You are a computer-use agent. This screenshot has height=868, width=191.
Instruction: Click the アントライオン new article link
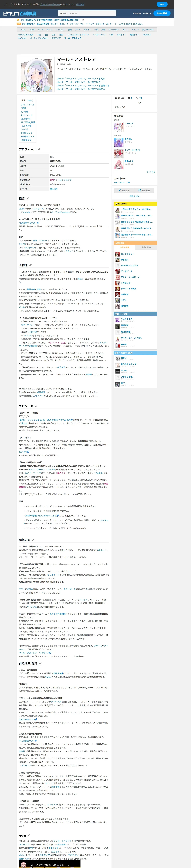pyautogui.click(x=128, y=377)
